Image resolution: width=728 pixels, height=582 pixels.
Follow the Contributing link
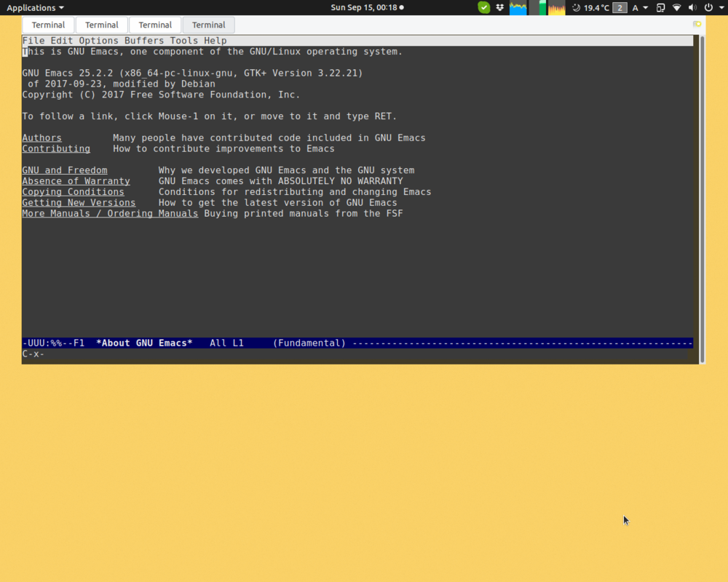(56, 148)
